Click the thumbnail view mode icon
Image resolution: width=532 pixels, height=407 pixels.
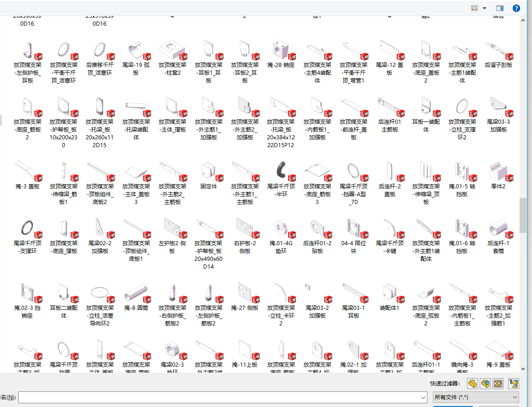474,8
